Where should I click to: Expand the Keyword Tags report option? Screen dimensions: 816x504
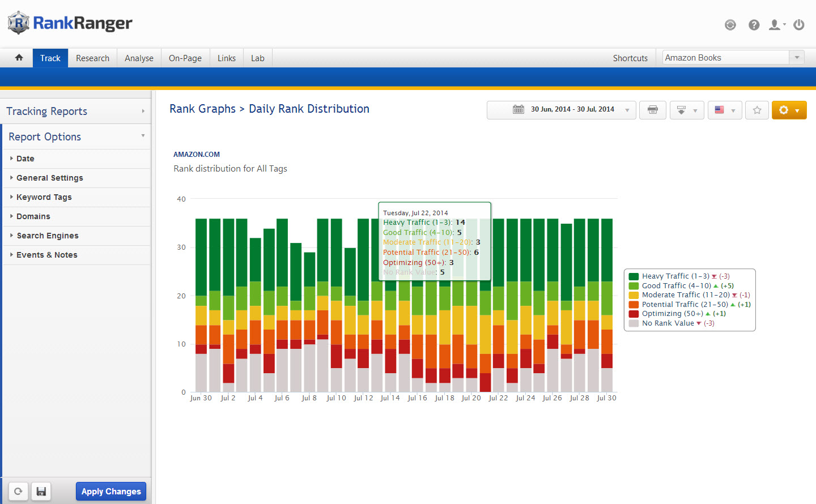pyautogui.click(x=44, y=197)
